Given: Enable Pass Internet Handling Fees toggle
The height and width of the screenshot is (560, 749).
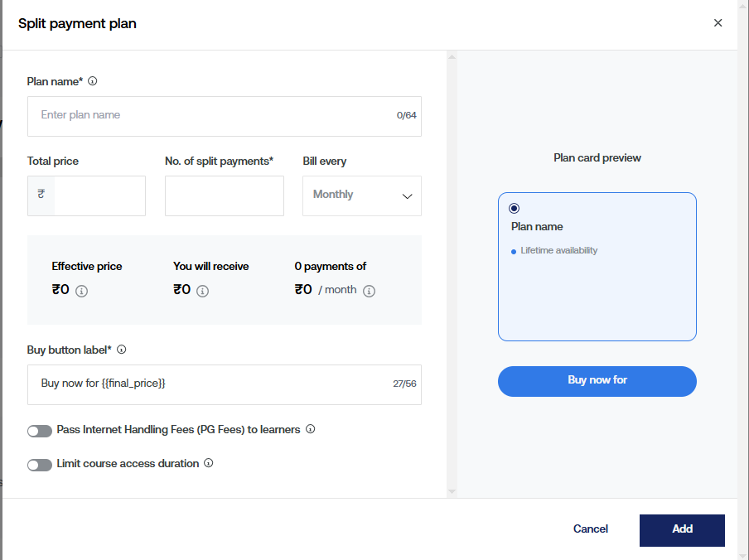Looking at the screenshot, I should (x=40, y=431).
